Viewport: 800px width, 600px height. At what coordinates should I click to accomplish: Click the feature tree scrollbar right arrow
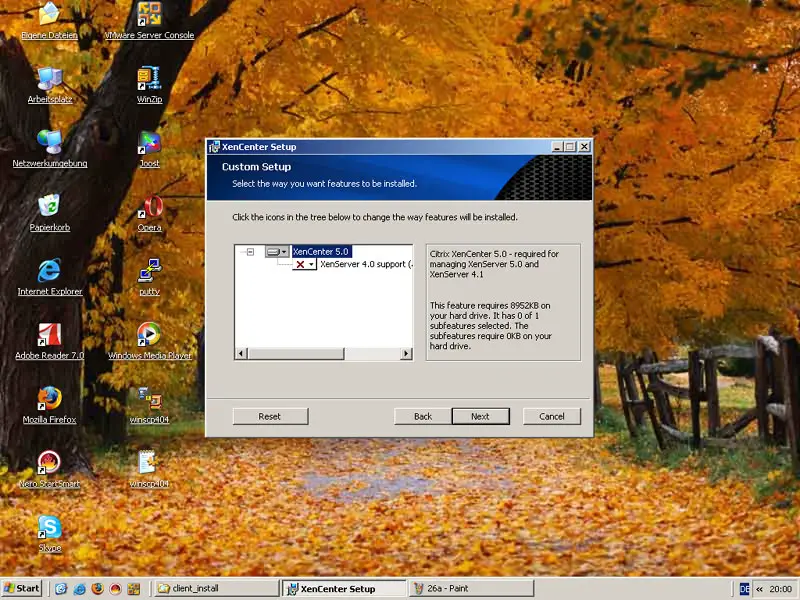coord(406,353)
